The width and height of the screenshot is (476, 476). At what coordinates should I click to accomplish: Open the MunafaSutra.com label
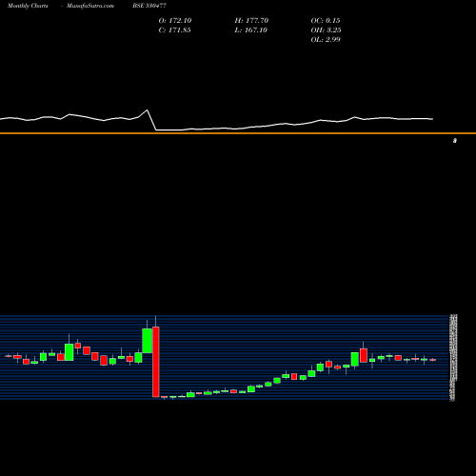(x=90, y=6)
